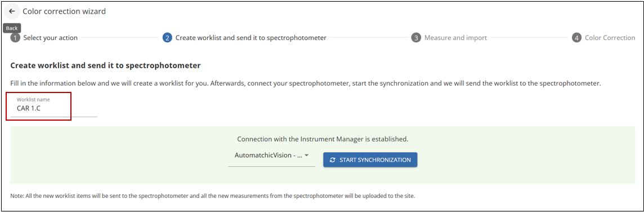Viewport: 644px width, 212px height.
Task: Click the bold 'Create worklist' section heading
Action: click(x=105, y=65)
